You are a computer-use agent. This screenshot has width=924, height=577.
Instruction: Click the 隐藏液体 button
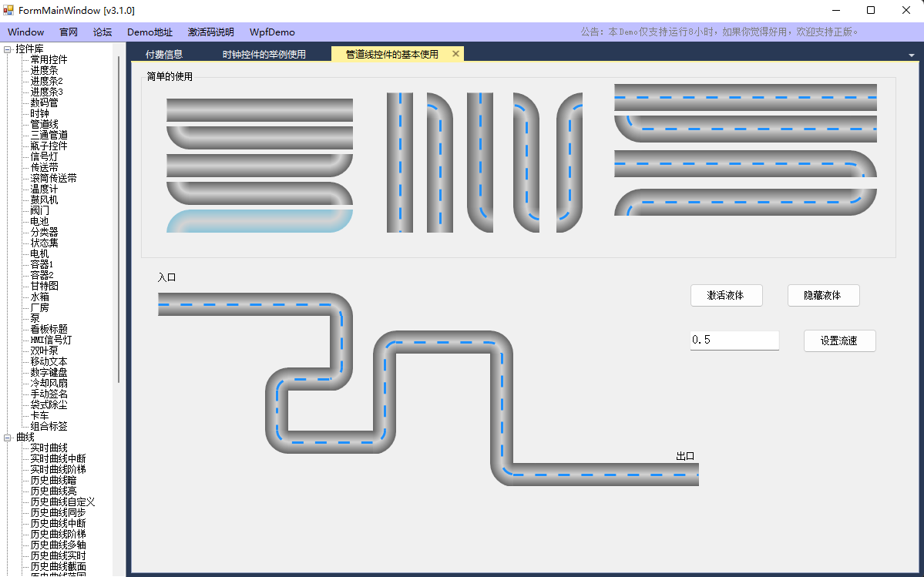[x=823, y=295]
